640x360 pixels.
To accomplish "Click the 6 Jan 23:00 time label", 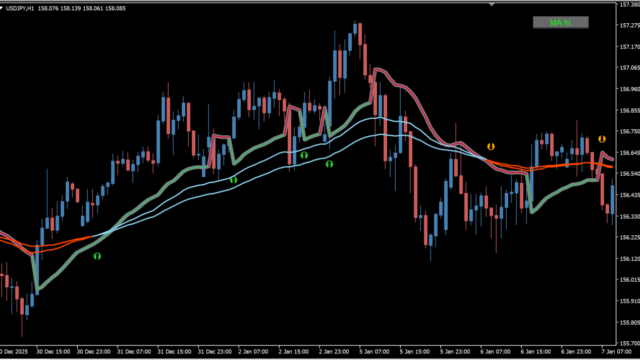I will tap(576, 351).
